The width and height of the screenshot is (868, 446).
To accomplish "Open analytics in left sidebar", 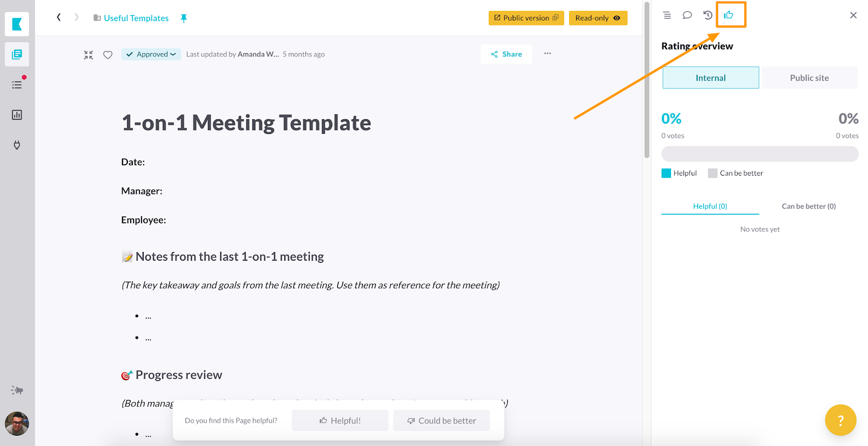I will pos(17,115).
